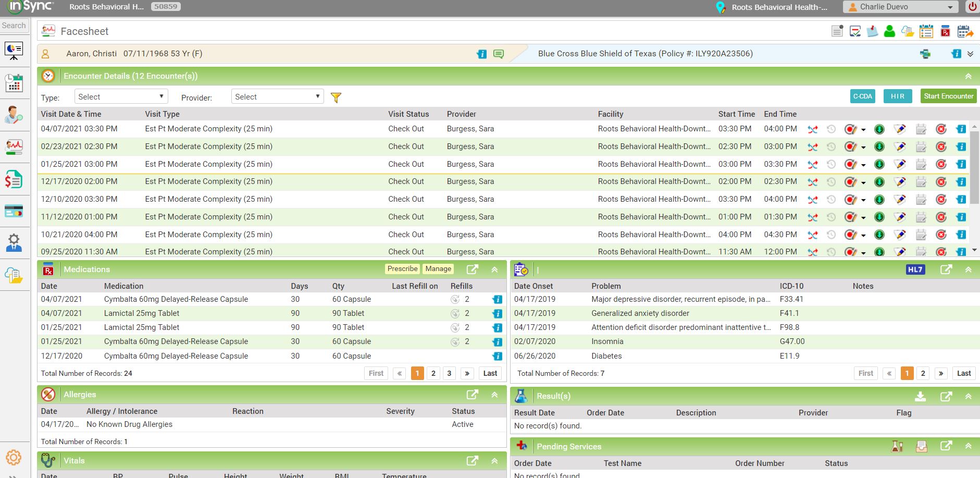Click the HIR button

(x=898, y=96)
